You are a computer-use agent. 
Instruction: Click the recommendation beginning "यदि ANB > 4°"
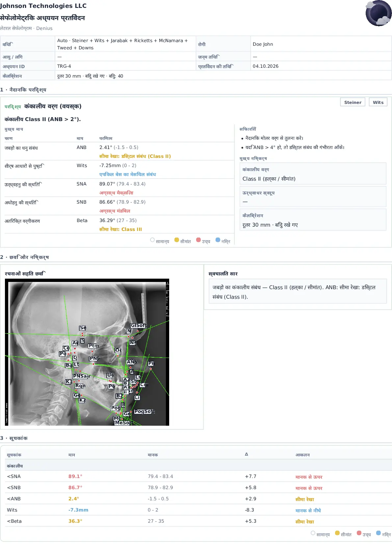click(x=295, y=147)
